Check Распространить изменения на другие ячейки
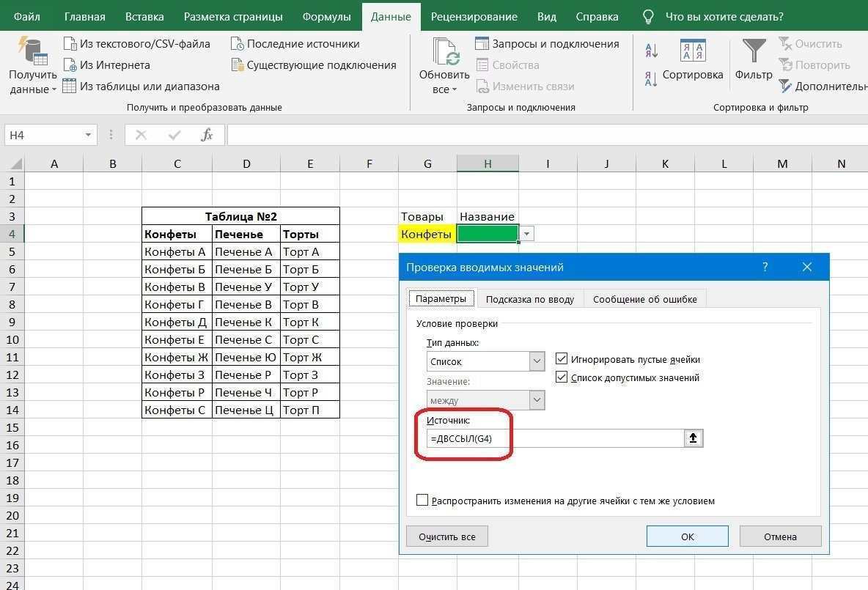The image size is (868, 590). click(422, 500)
